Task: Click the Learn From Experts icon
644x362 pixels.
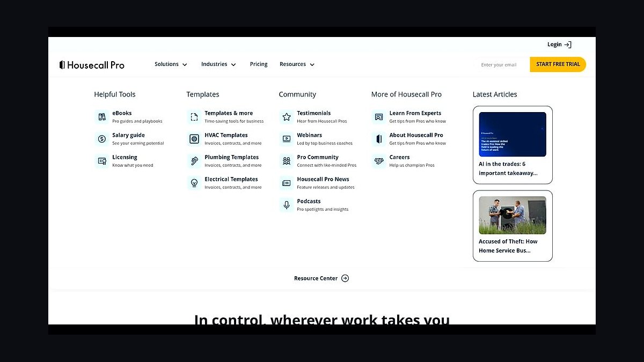Action: [379, 117]
